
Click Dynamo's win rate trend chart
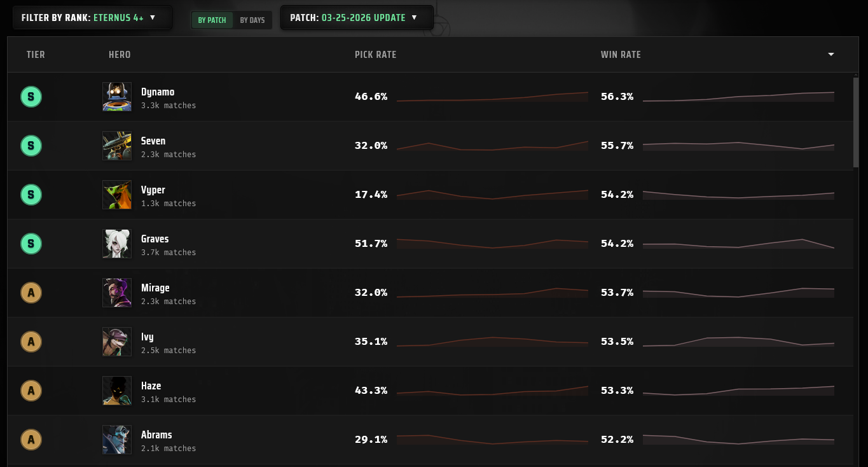click(738, 97)
